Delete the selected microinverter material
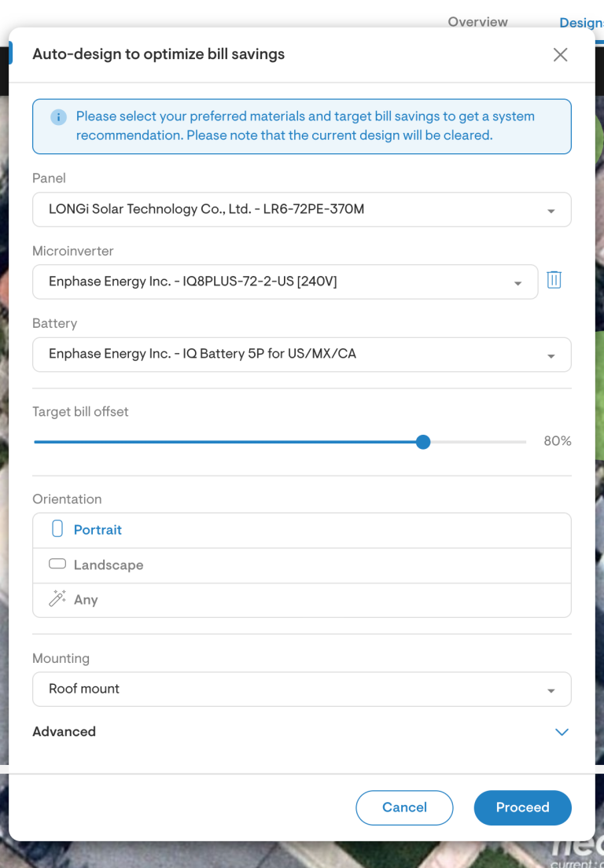 pyautogui.click(x=554, y=280)
